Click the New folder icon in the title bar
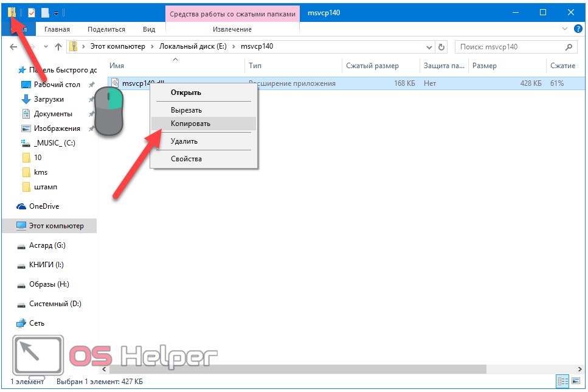The width and height of the screenshot is (588, 392). tap(45, 12)
